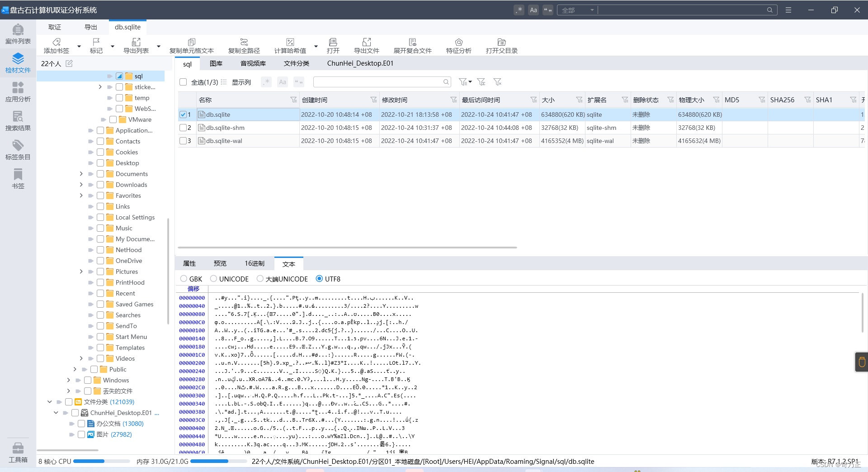Image resolution: width=868 pixels, height=472 pixels.
Task: Open the 应用分析 sidebar icon
Action: click(x=18, y=92)
